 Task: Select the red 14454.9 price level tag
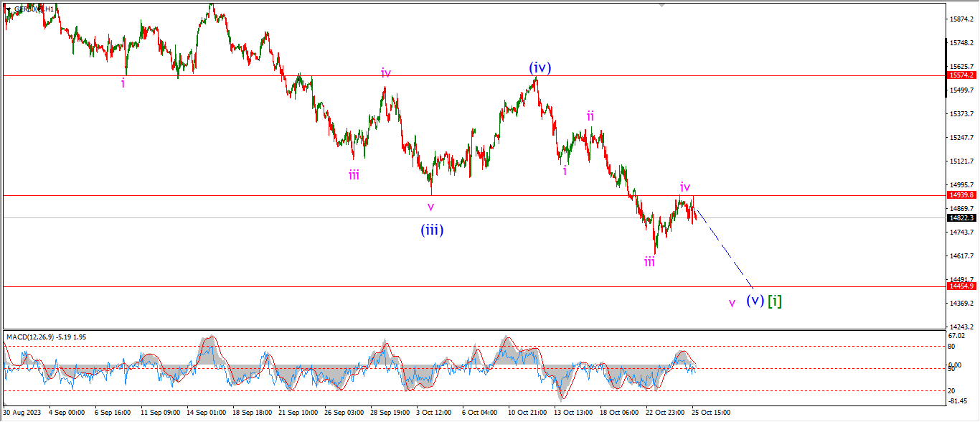[x=961, y=286]
